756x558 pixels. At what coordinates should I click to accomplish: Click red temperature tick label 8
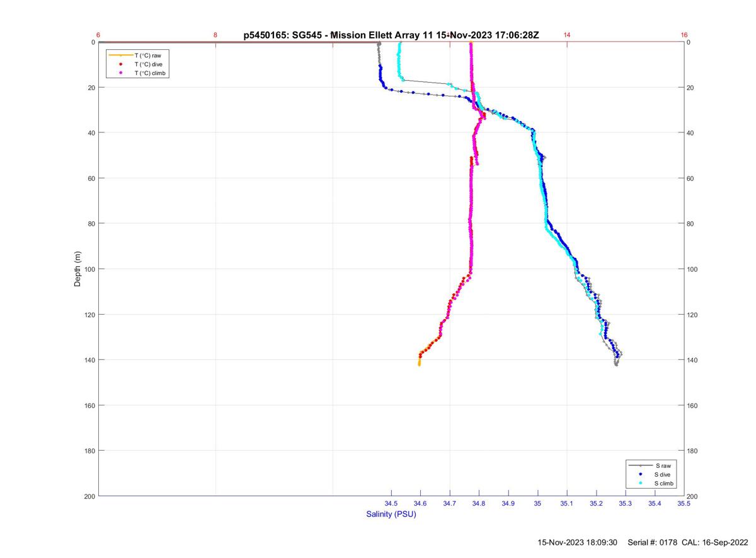215,35
